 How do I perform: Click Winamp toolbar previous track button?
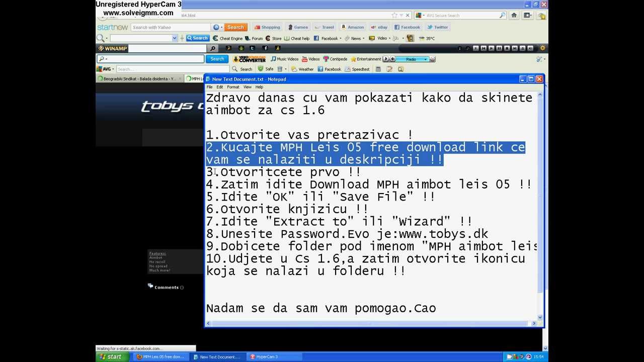[484, 48]
